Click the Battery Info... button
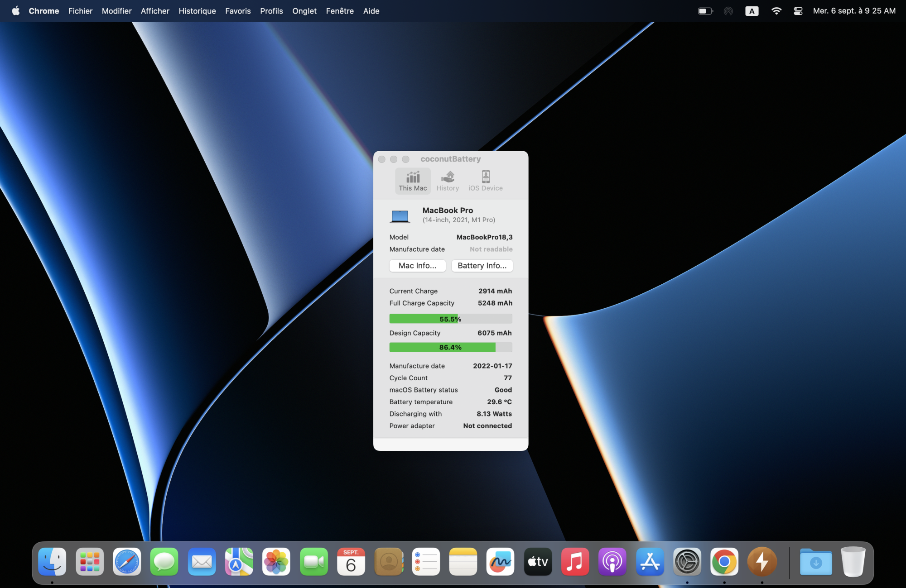 482,266
